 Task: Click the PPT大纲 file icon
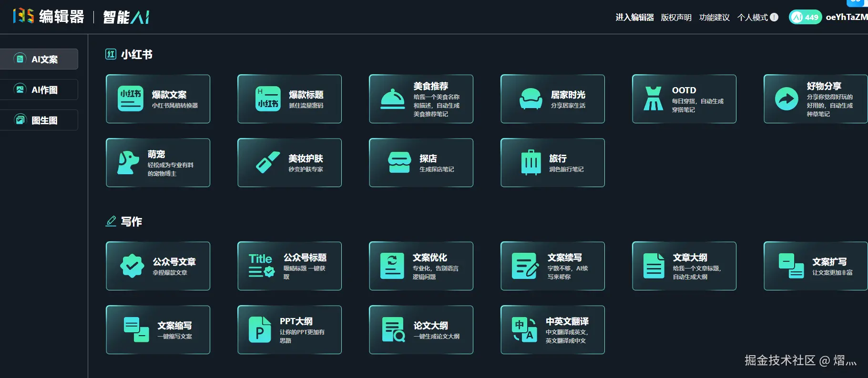(260, 329)
